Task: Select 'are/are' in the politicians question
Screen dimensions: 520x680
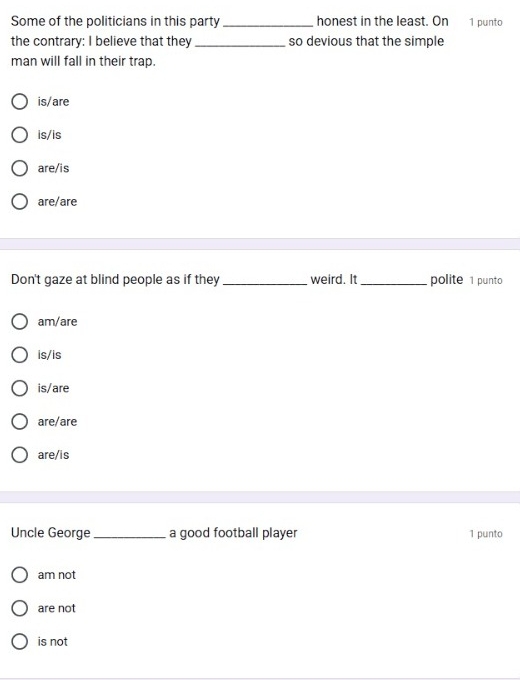Action: click(x=20, y=202)
